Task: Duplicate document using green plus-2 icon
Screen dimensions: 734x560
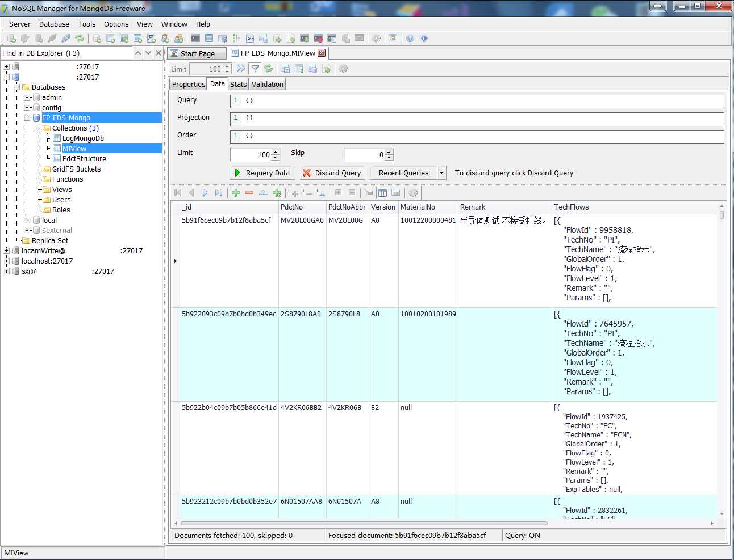Action: coord(277,193)
